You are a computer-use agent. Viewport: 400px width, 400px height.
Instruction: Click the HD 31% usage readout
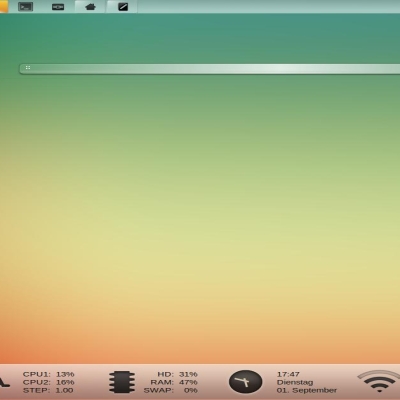pyautogui.click(x=177, y=374)
